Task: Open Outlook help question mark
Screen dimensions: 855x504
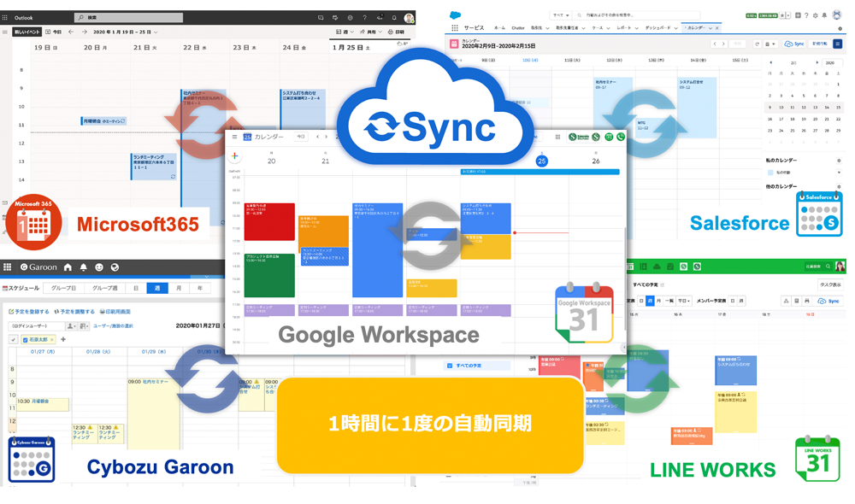Action: 365,17
